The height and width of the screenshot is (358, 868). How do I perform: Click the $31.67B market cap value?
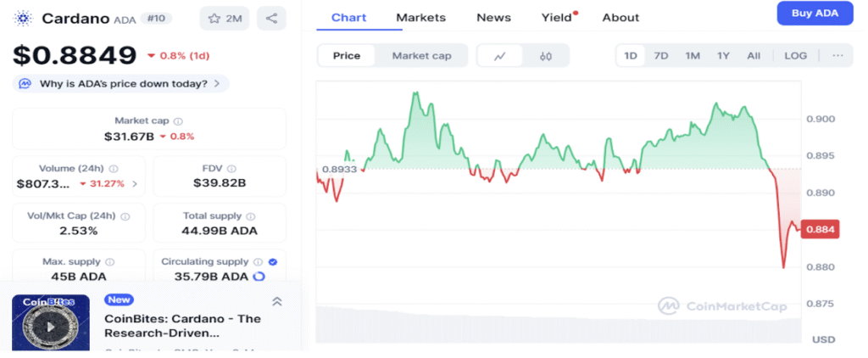click(x=129, y=137)
